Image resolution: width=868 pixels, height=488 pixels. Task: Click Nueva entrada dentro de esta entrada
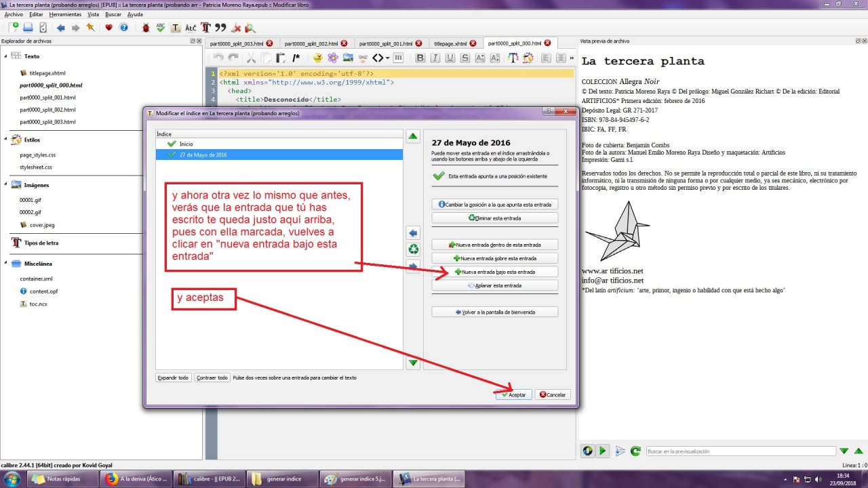pos(495,244)
